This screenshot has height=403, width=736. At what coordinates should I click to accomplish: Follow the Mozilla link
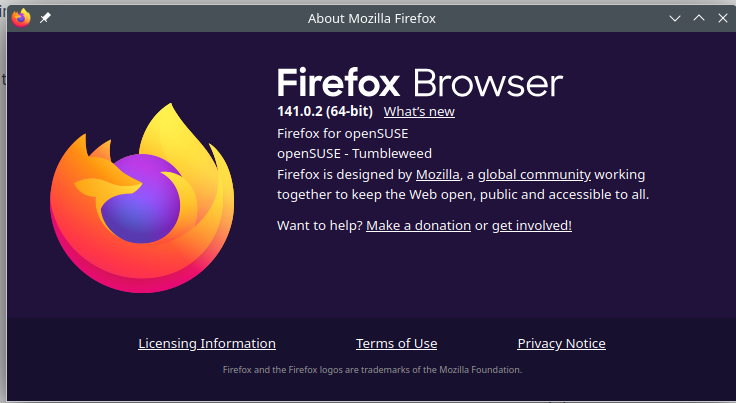point(437,174)
